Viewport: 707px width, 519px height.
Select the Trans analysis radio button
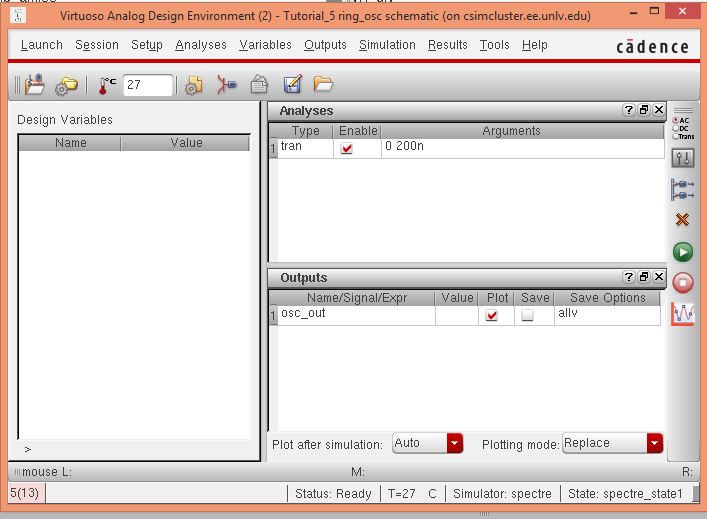[x=675, y=136]
